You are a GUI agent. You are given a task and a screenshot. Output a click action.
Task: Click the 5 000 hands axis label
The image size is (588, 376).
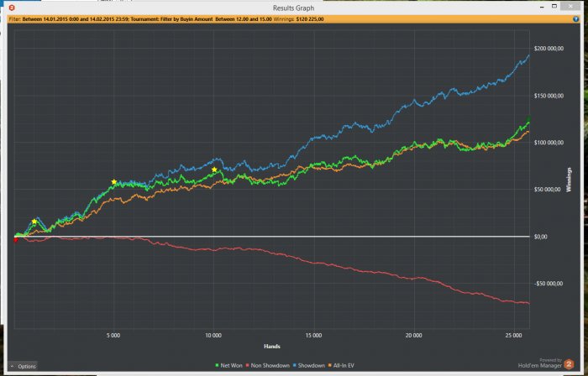[113, 336]
